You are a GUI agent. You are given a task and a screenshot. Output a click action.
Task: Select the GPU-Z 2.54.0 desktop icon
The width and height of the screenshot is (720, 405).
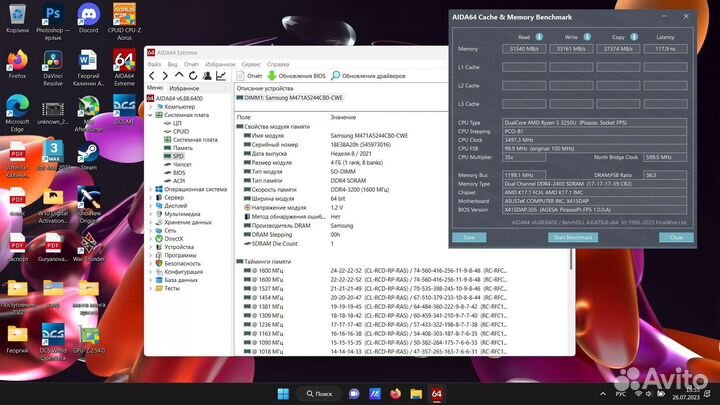89,339
